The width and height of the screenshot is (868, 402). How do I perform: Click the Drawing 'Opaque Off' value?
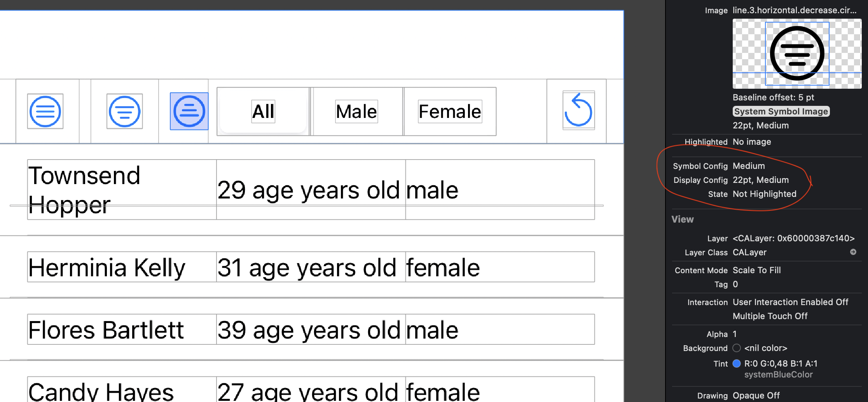point(756,395)
